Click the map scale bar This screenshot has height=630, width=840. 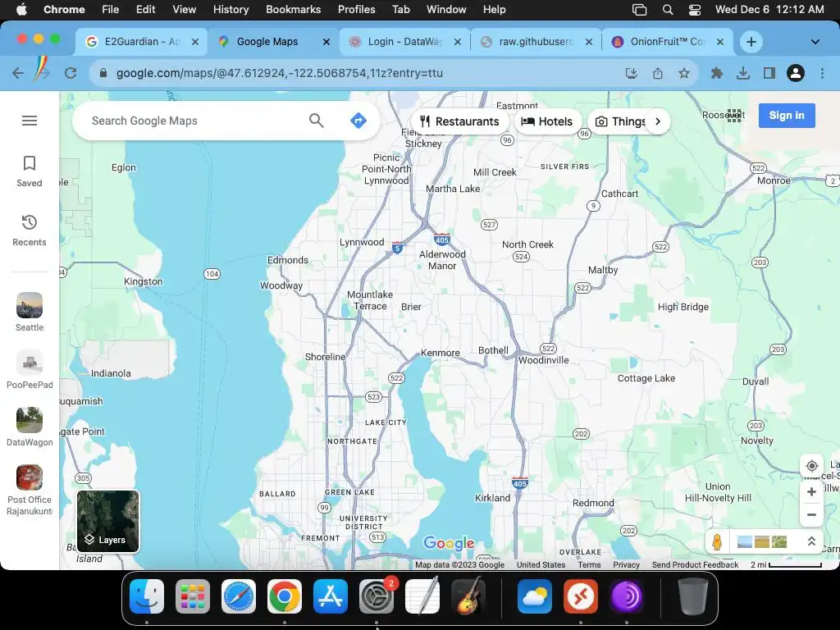click(x=786, y=564)
